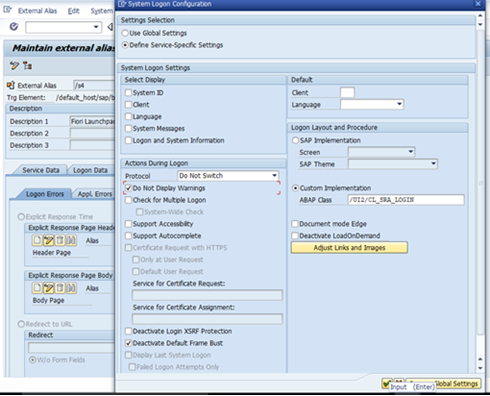
Task: Click the binoculars search icon in Explicit Response Page Body
Action: click(x=71, y=288)
